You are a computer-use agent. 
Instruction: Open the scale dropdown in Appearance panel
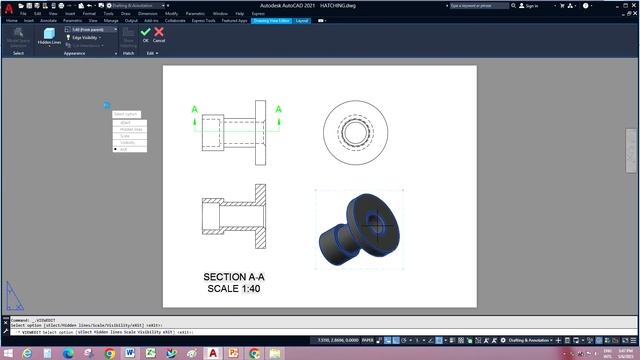(x=91, y=30)
